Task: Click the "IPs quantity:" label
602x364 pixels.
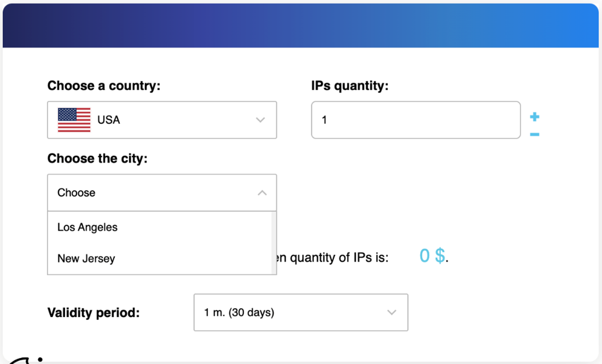Action: click(350, 86)
